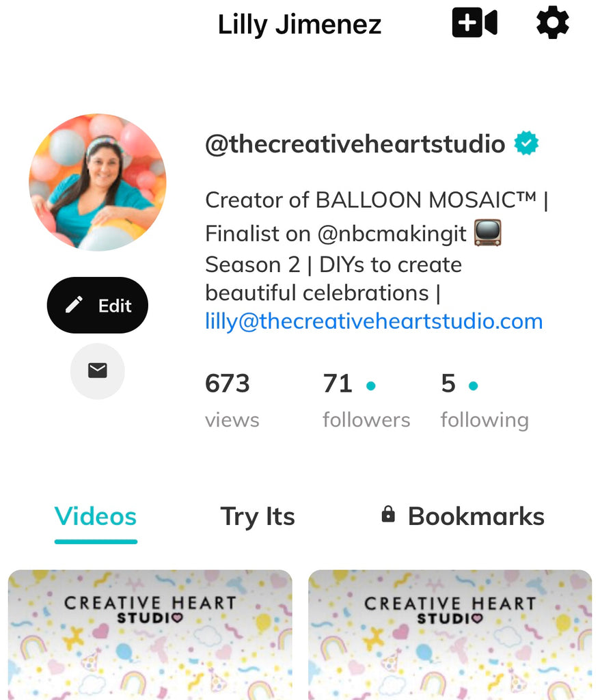Click the @nbcmakingit mention in bio
This screenshot has width=600, height=700.
[392, 234]
